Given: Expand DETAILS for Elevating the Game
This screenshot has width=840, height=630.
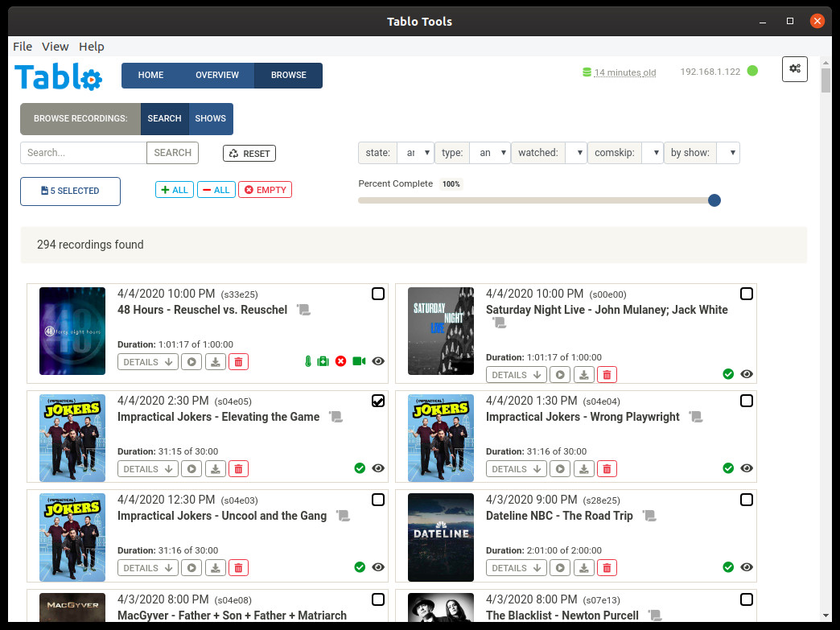Looking at the screenshot, I should tap(148, 469).
